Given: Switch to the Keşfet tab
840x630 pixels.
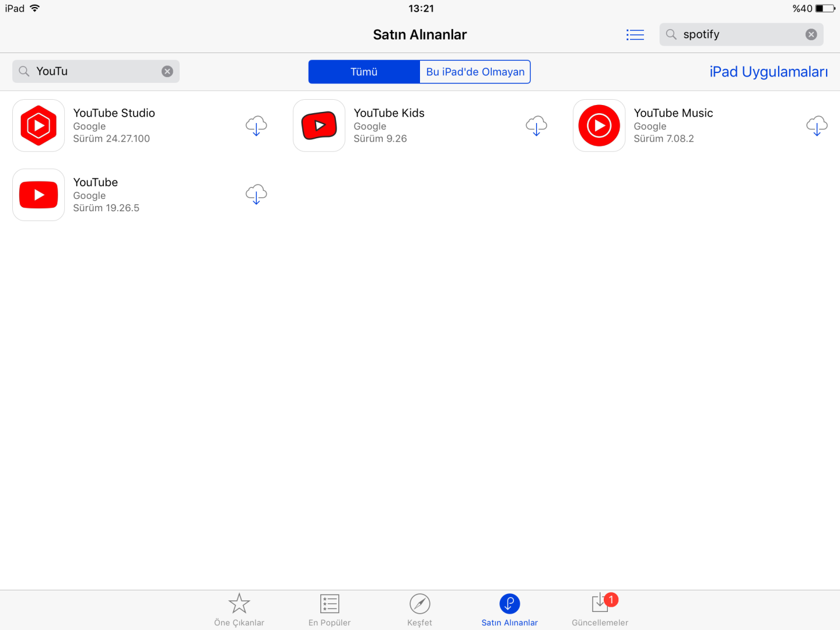Looking at the screenshot, I should (x=420, y=610).
